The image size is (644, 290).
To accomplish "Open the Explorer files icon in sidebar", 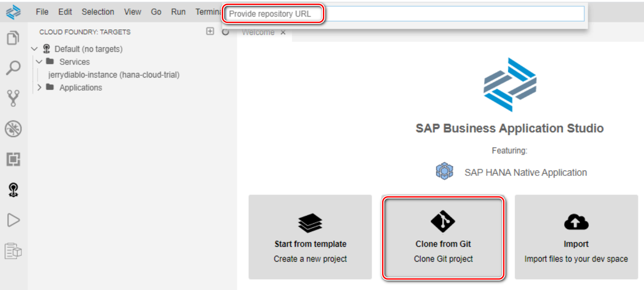I will [x=14, y=38].
